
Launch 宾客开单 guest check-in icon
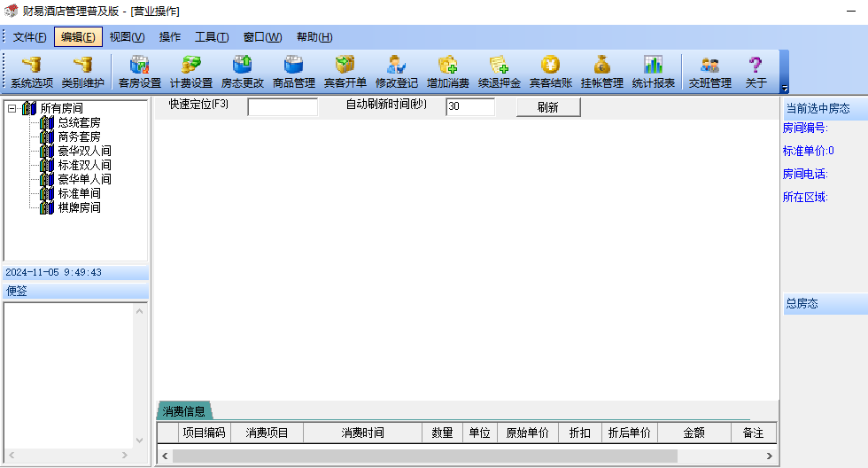[345, 72]
